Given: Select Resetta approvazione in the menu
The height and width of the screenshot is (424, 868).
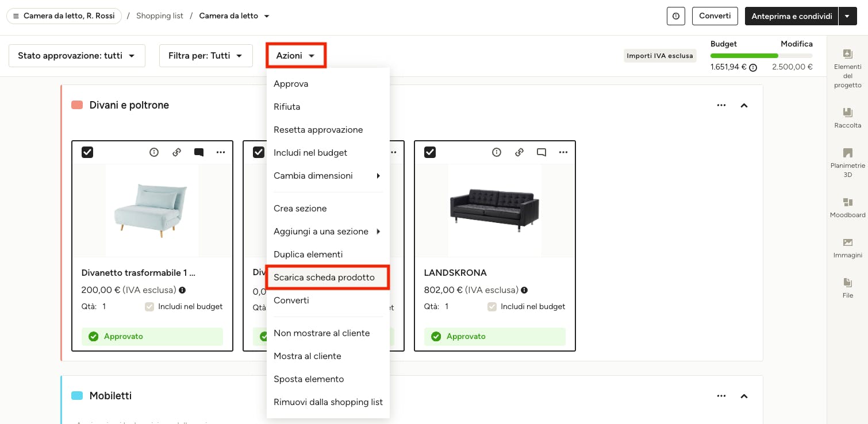Looking at the screenshot, I should (x=328, y=130).
